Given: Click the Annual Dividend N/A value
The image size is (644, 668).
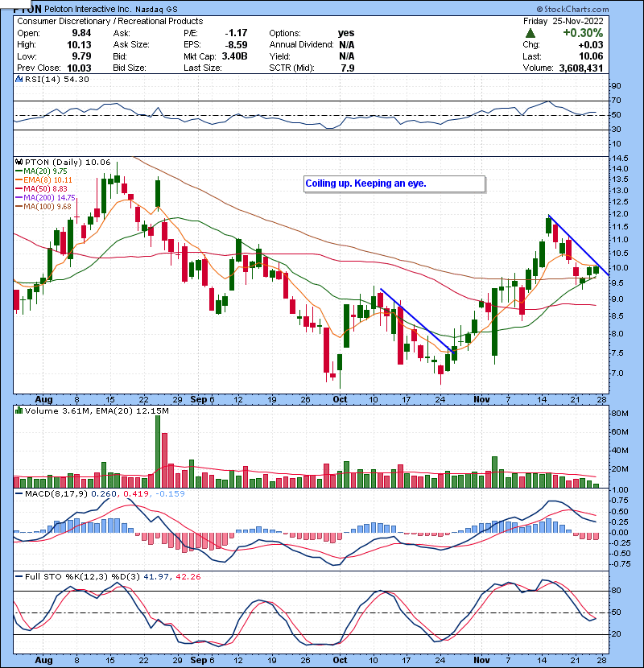Looking at the screenshot, I should coord(347,45).
